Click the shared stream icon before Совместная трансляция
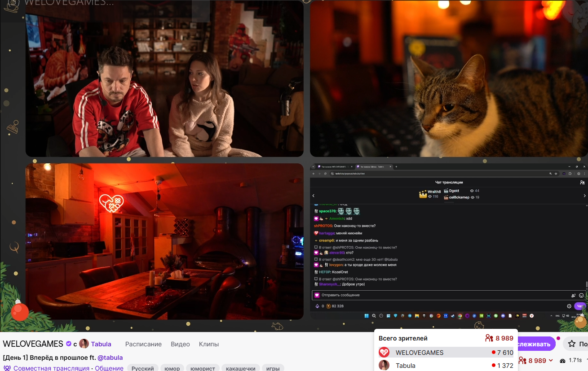This screenshot has height=371, width=588. pos(7,368)
